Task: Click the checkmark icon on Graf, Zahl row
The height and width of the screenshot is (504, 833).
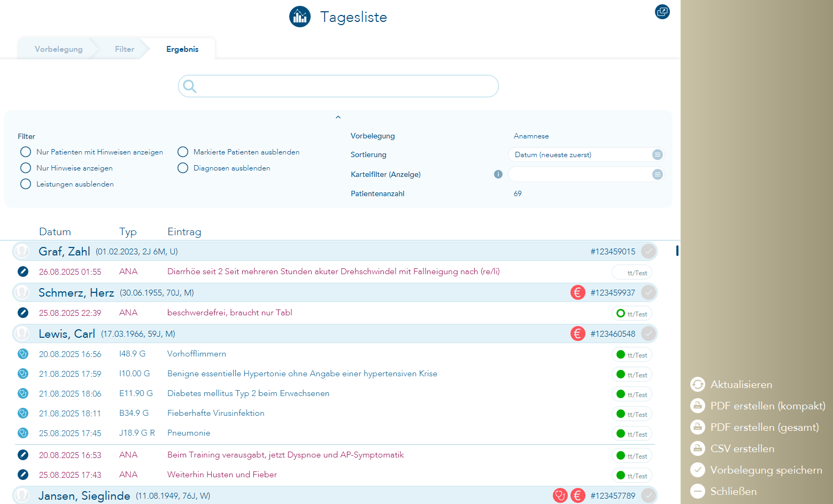Action: click(x=648, y=251)
